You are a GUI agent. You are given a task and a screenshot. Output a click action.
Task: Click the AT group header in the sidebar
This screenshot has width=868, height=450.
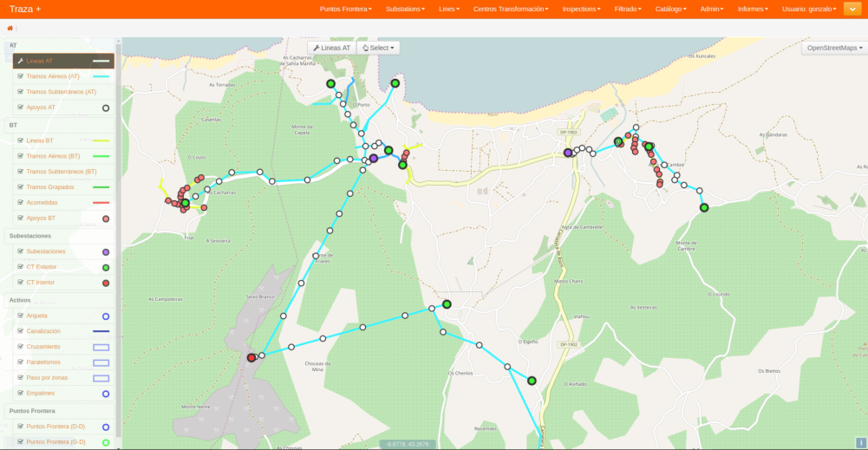(x=59, y=45)
